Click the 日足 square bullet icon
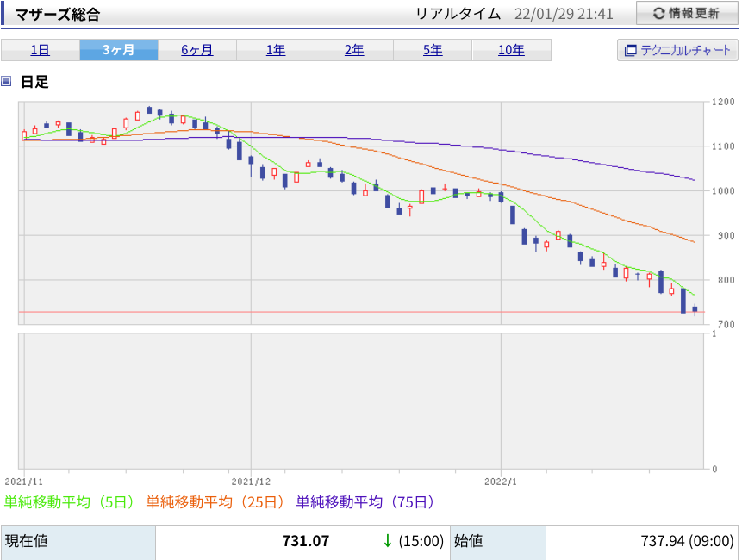Image resolution: width=742 pixels, height=560 pixels. pyautogui.click(x=6, y=81)
